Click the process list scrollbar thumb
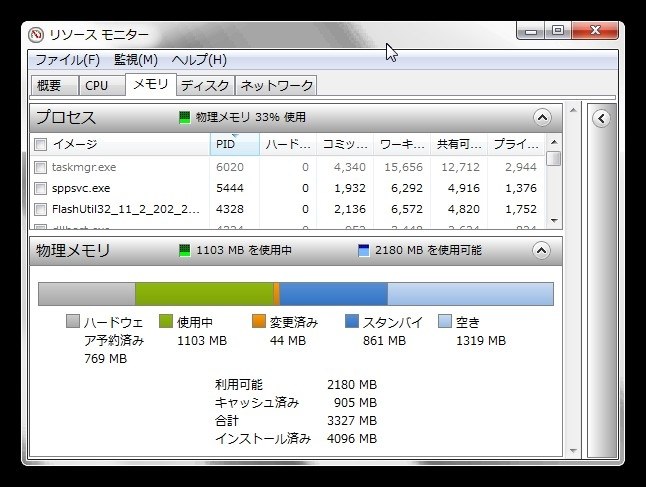This screenshot has width=646, height=487. point(554,158)
